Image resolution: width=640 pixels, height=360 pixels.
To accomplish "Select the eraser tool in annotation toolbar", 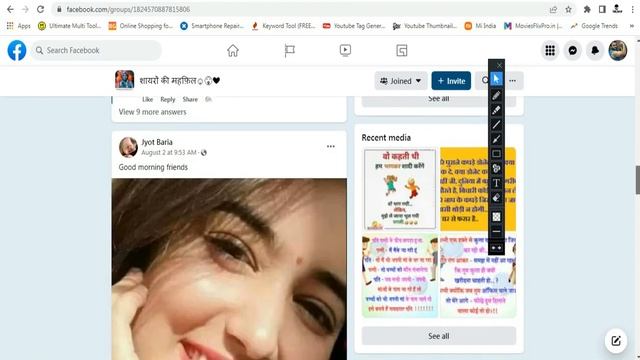I will point(496,198).
